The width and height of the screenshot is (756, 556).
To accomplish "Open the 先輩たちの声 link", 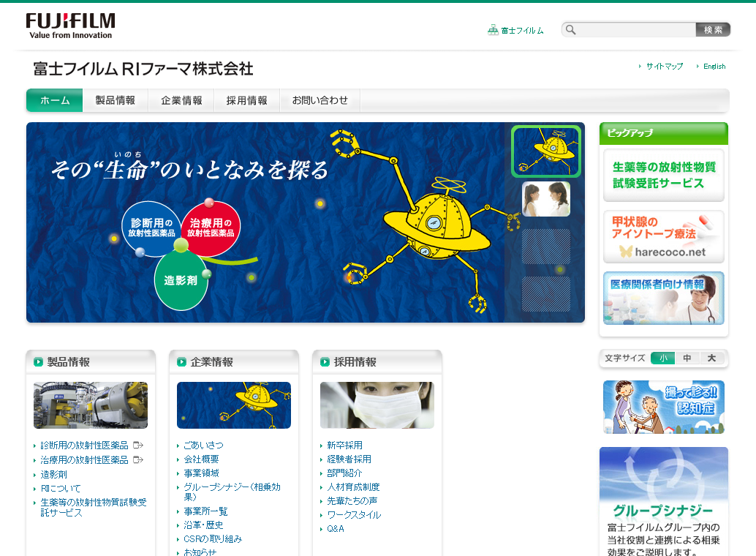I will click(x=352, y=501).
